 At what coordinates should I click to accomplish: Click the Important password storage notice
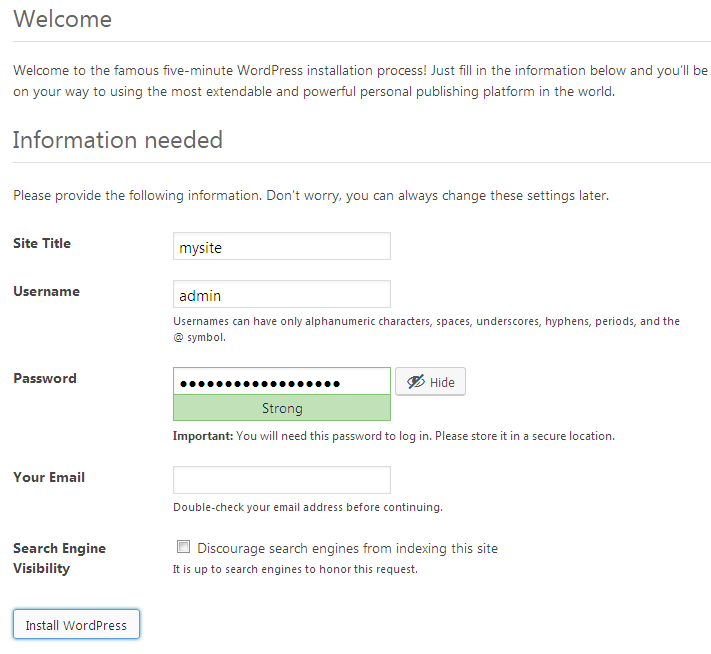pos(394,436)
